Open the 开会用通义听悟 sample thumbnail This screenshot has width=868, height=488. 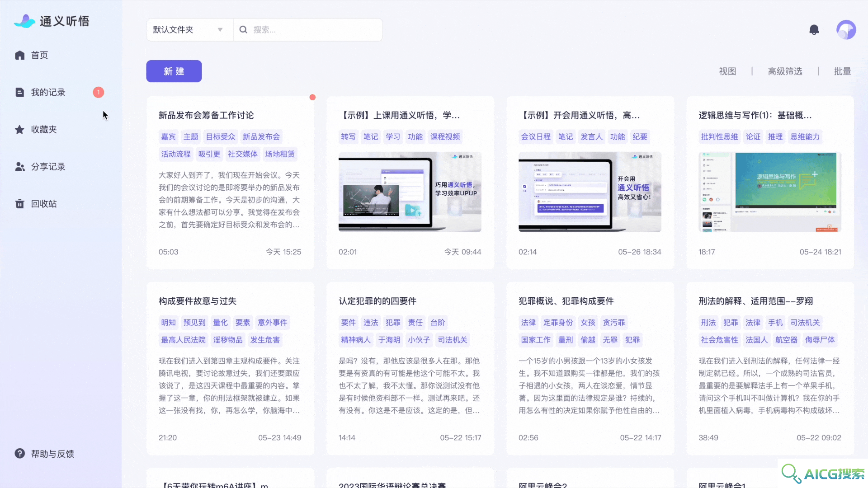590,192
